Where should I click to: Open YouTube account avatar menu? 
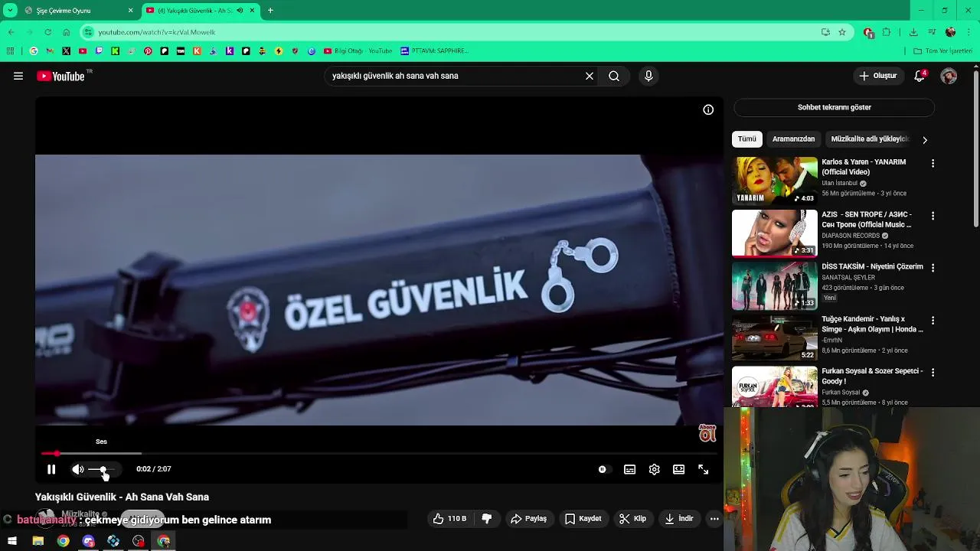pyautogui.click(x=949, y=76)
